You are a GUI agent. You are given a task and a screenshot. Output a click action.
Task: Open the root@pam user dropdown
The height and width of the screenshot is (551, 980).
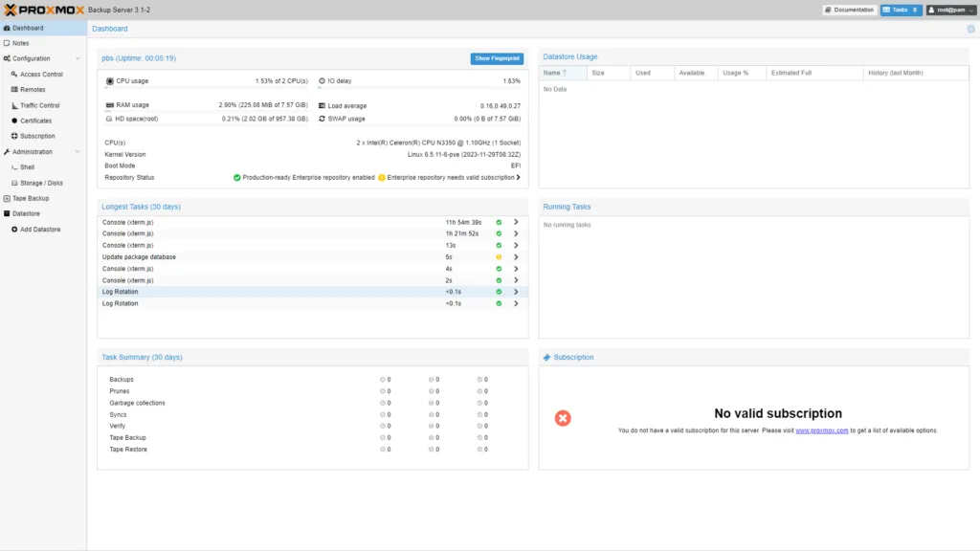tap(949, 10)
